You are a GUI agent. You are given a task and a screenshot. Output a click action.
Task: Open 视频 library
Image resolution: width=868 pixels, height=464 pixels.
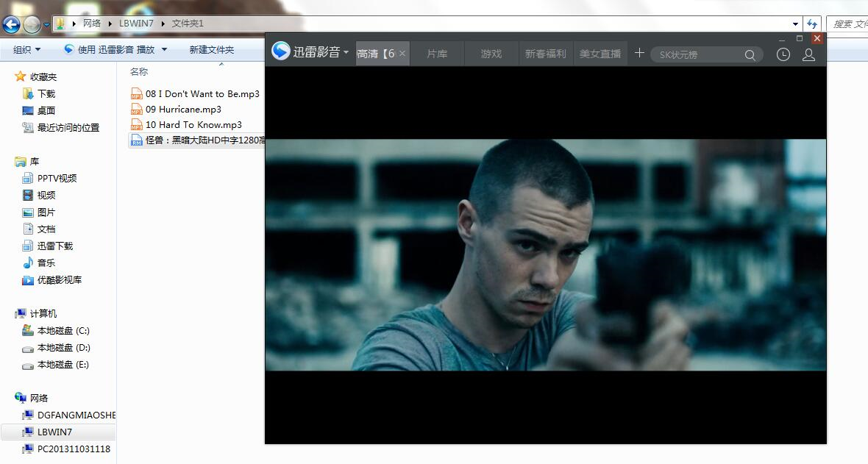(x=46, y=195)
